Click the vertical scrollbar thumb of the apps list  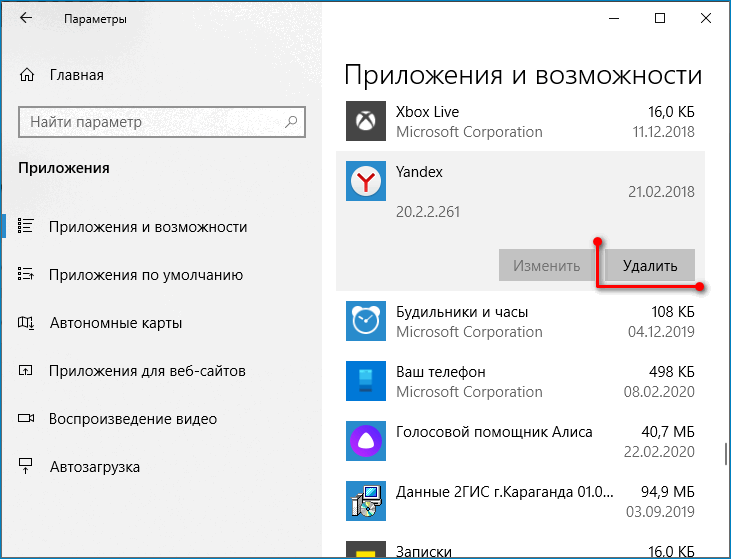click(726, 455)
